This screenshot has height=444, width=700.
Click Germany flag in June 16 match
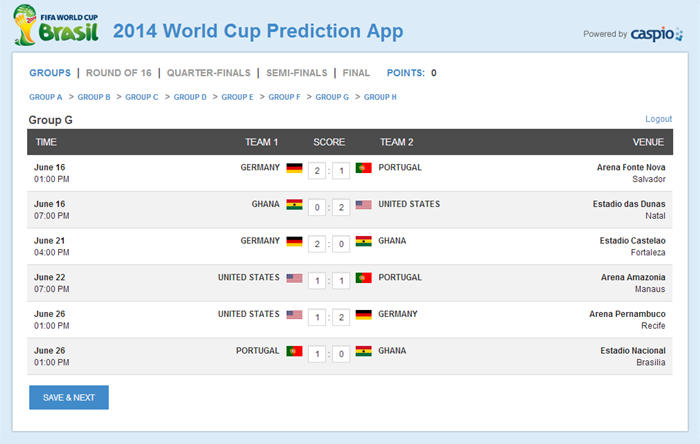coord(294,168)
